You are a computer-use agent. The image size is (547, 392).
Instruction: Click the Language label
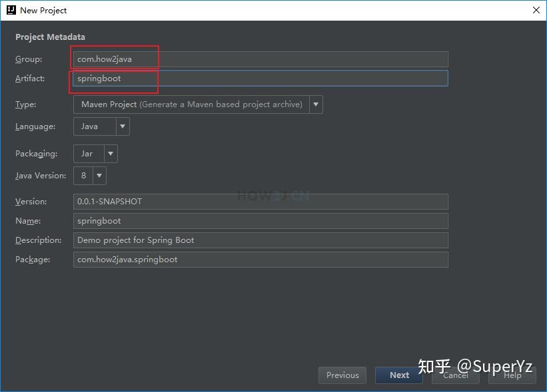click(x=35, y=127)
